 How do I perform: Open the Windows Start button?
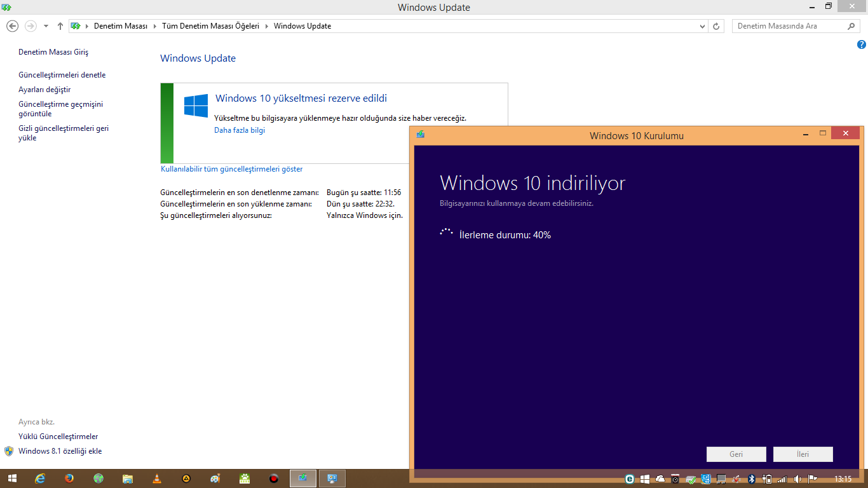pyautogui.click(x=12, y=478)
